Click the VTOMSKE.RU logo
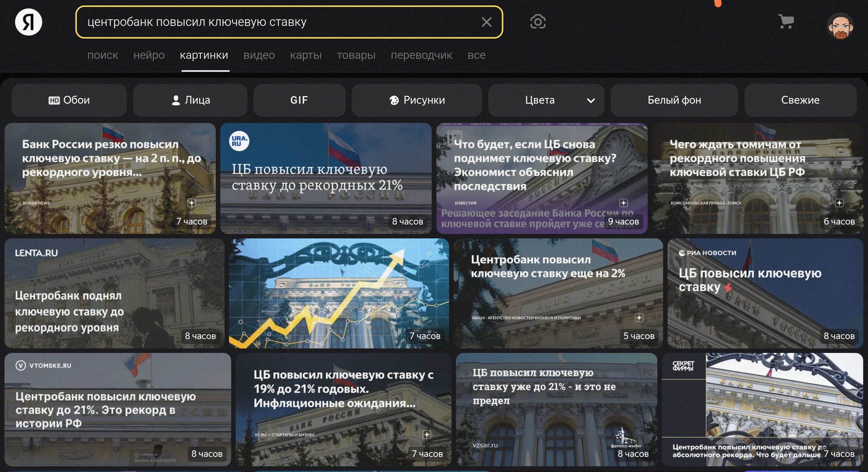This screenshot has height=472, width=868. 43,366
